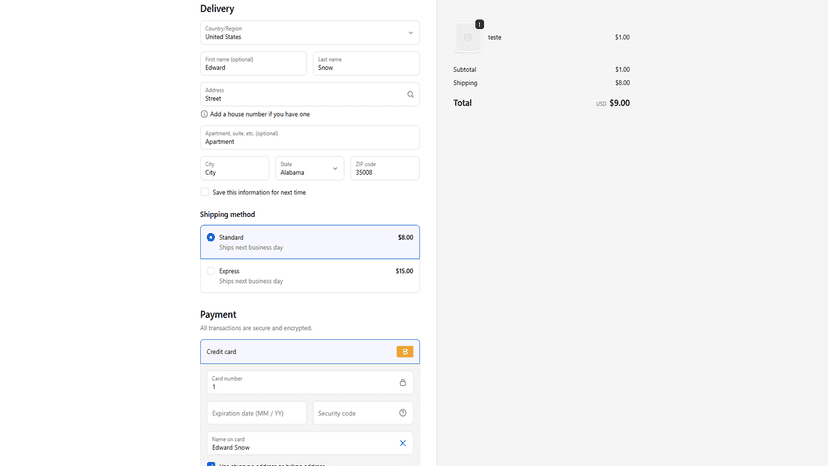Click the ZIP code field
Image resolution: width=828 pixels, height=466 pixels.
pos(385,169)
